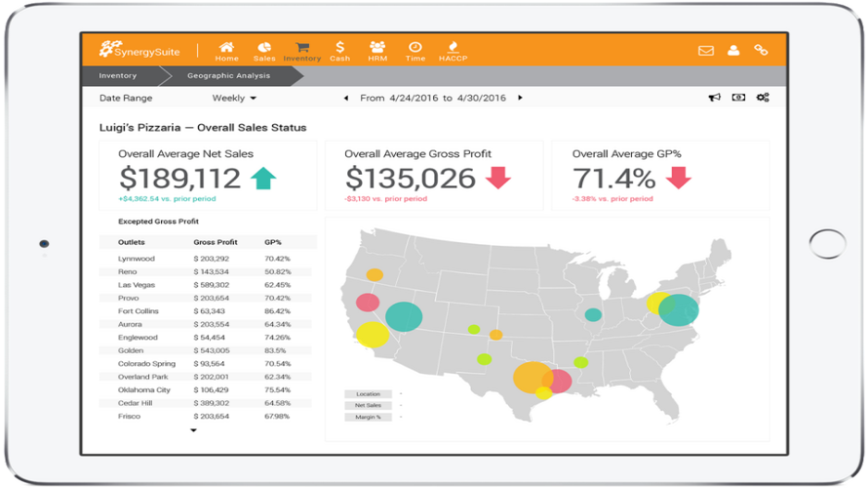Viewport: 868px width, 488px height.
Task: Click the $135,026 gross profit value
Action: click(x=411, y=179)
